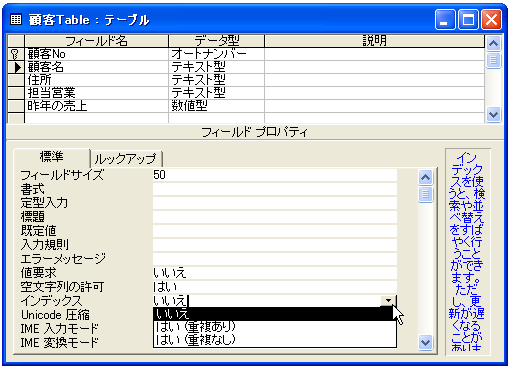Click the 説明 cell for 顧客名 row
The image size is (510, 367).
(374, 67)
